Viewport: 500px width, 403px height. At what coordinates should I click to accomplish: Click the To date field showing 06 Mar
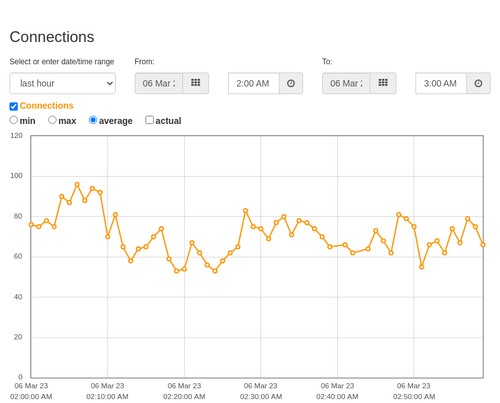tap(346, 83)
